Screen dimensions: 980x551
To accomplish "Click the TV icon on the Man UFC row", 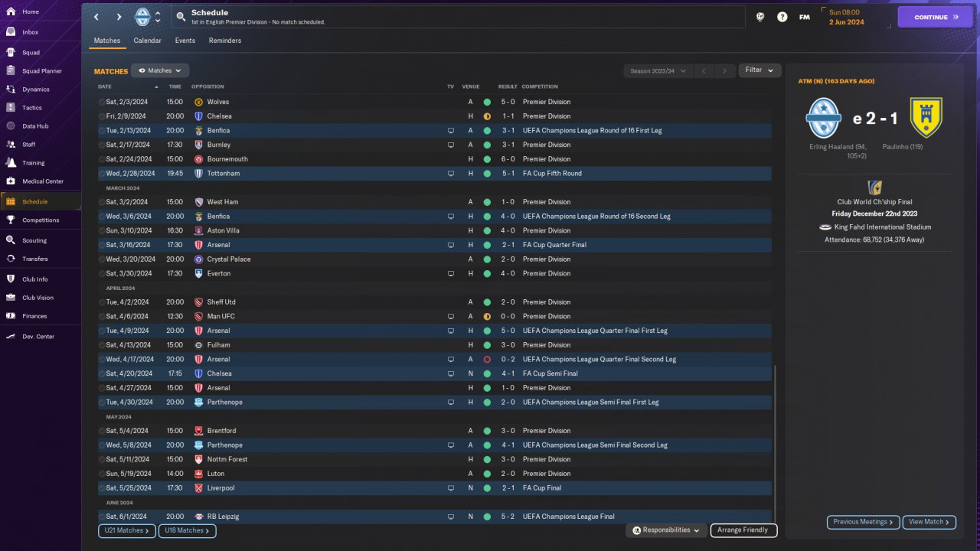I will pyautogui.click(x=451, y=316).
